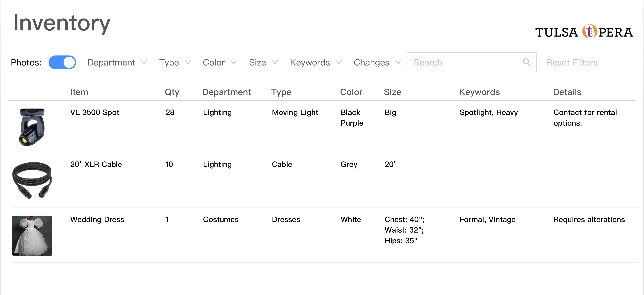The height and width of the screenshot is (295, 644).
Task: Toggle the Photos switch off
Action: pos(62,62)
